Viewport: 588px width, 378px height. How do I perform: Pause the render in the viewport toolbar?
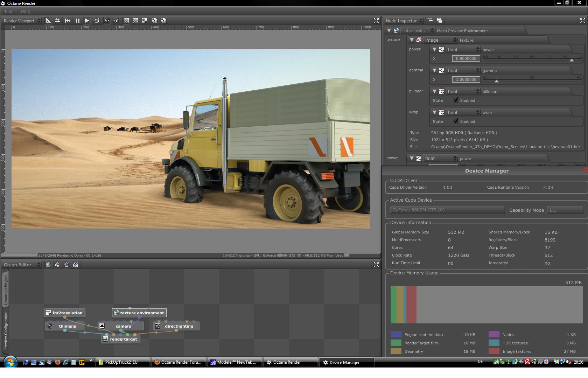click(x=77, y=21)
